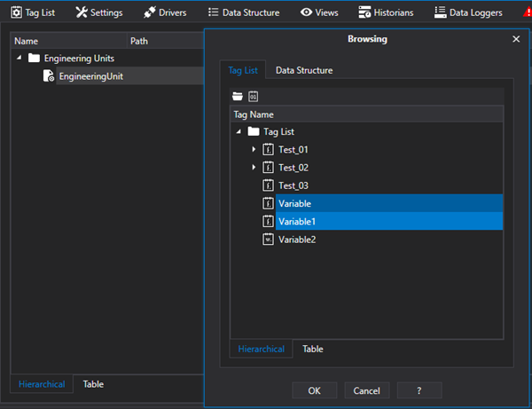Collapse the Tag List root folder
This screenshot has height=409, width=532.
point(239,131)
